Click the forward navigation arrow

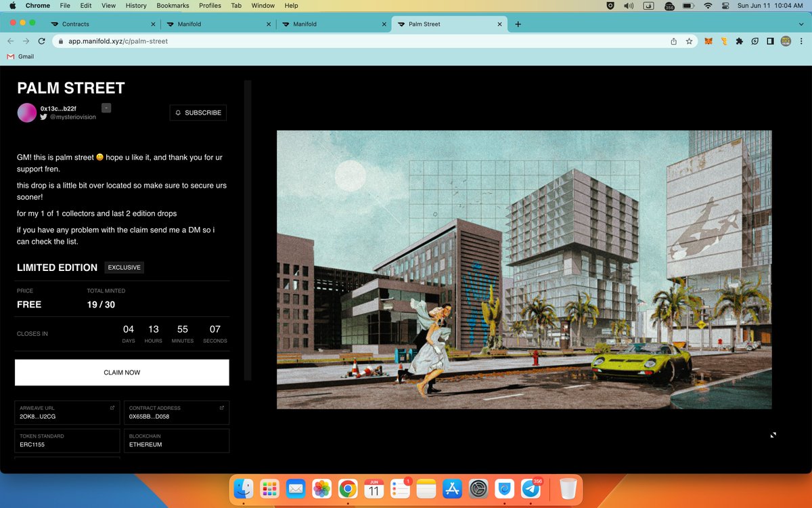26,41
